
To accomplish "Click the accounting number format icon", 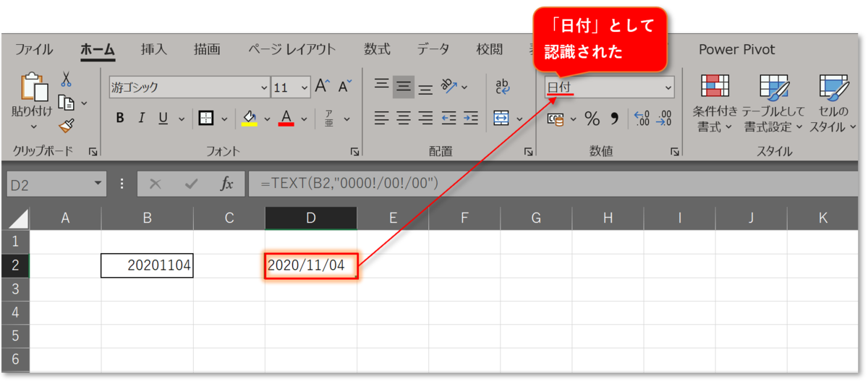I will 556,119.
